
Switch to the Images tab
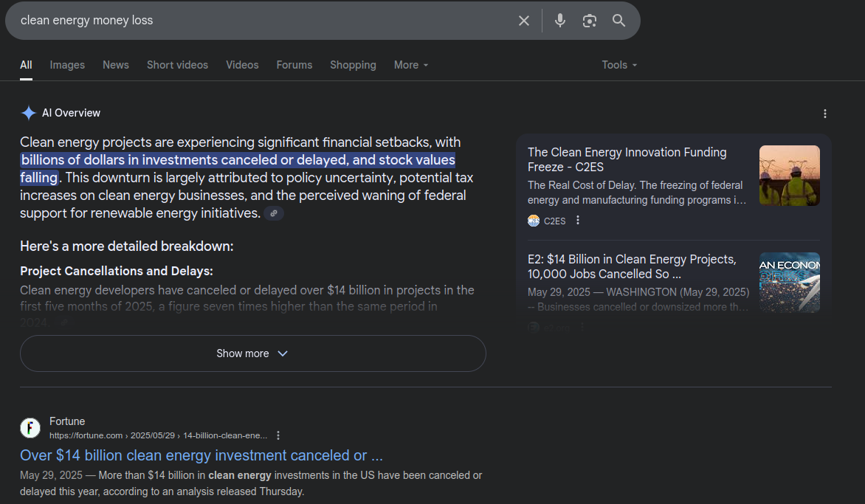(x=67, y=65)
